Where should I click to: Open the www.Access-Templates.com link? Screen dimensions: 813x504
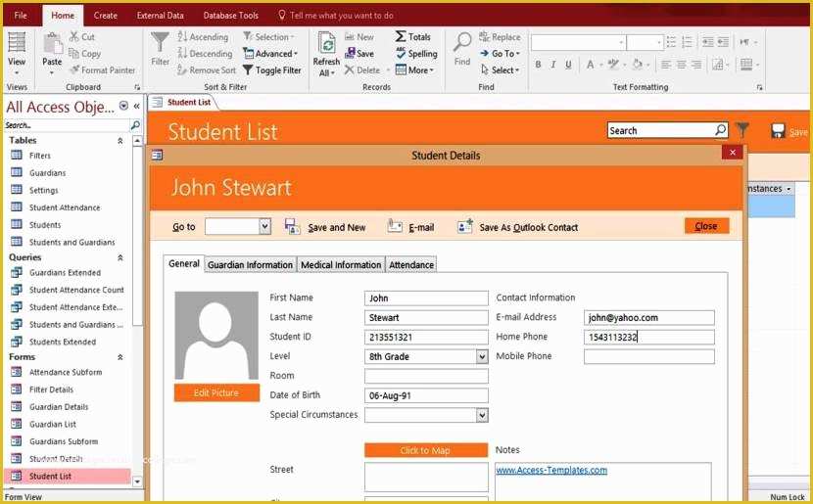551,470
